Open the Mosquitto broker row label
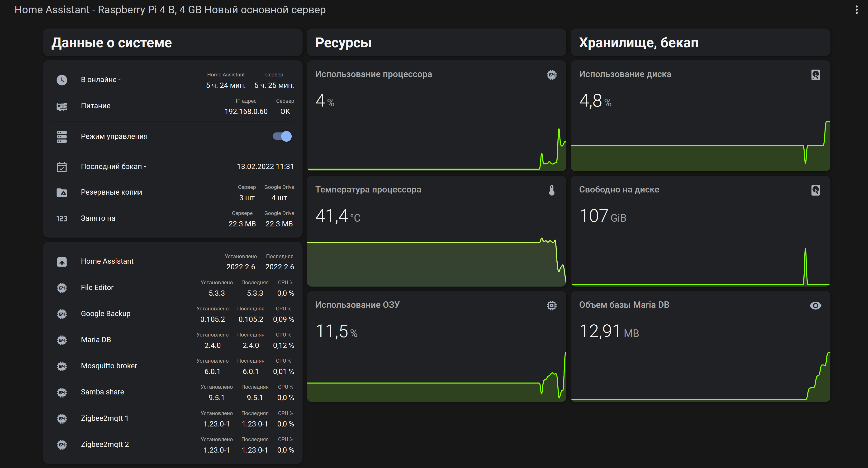This screenshot has width=868, height=468. pyautogui.click(x=109, y=366)
